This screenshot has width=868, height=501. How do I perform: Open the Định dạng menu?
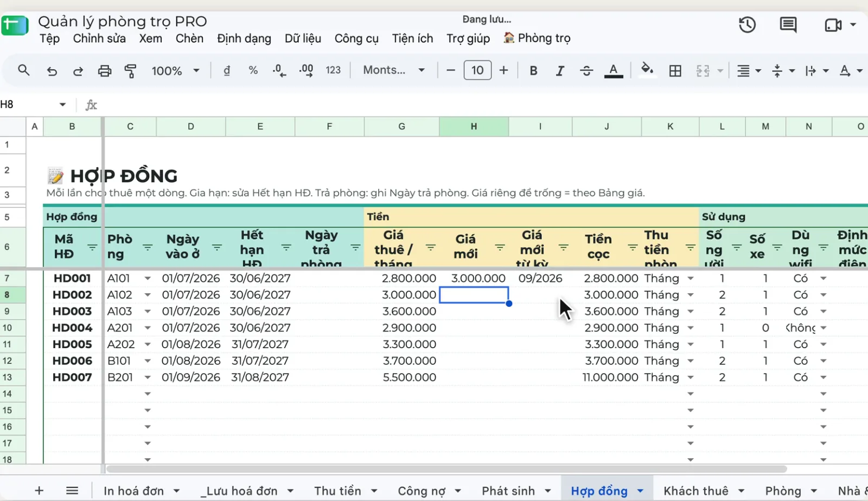pos(244,38)
